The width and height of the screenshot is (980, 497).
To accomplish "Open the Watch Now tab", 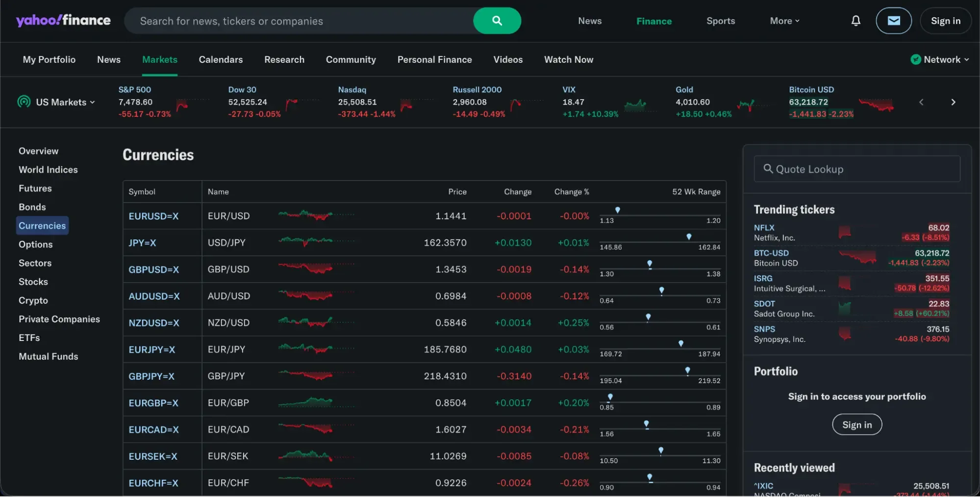I will point(569,59).
